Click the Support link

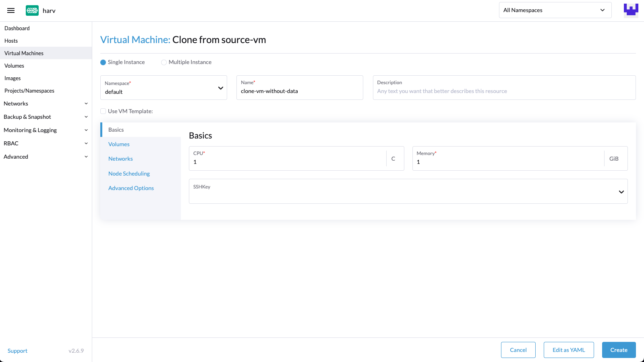coord(17,351)
